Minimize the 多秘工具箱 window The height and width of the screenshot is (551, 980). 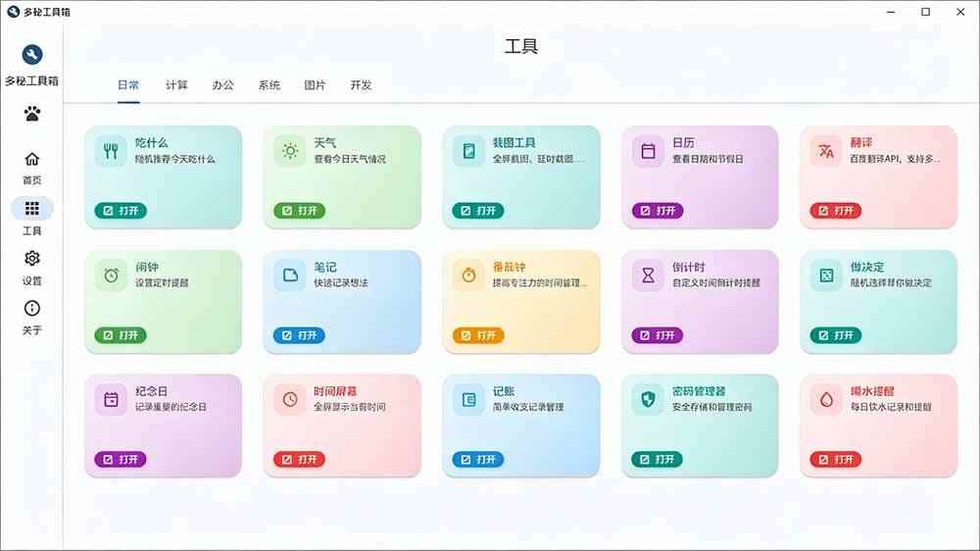(x=891, y=12)
